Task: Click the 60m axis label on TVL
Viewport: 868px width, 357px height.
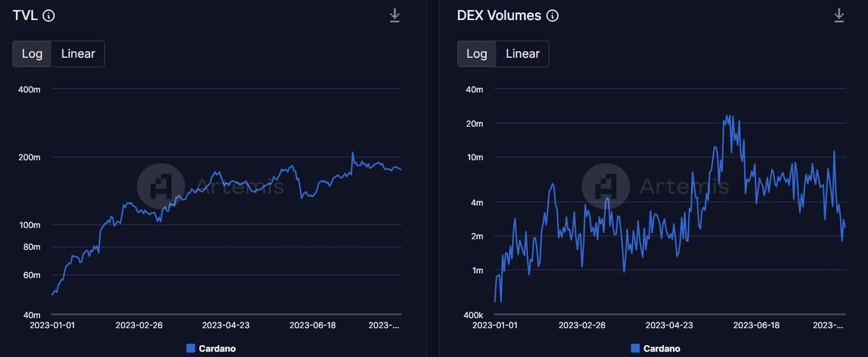Action: (32, 275)
